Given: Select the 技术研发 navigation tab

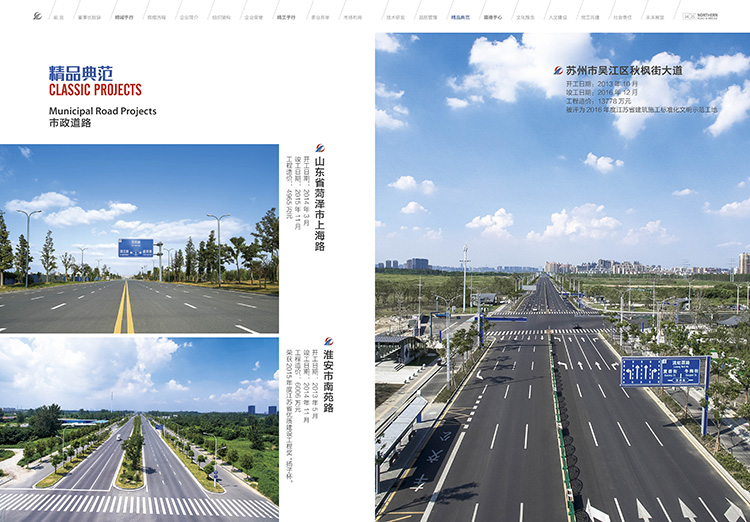Looking at the screenshot, I should pos(396,18).
